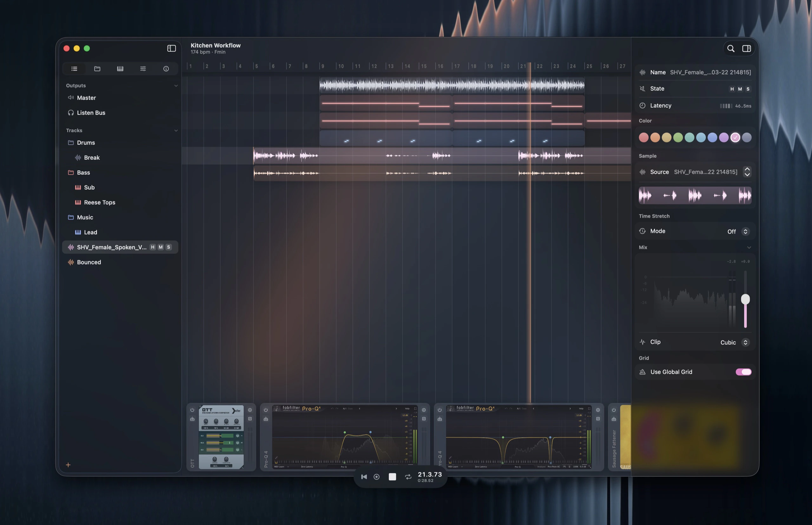Image resolution: width=812 pixels, height=525 pixels.
Task: Open the mixer sliders icon in sidebar
Action: click(143, 68)
